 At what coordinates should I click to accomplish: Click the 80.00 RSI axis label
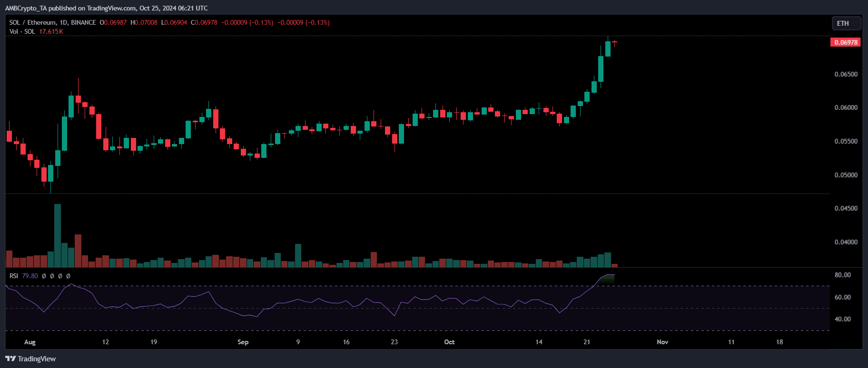[x=843, y=275]
